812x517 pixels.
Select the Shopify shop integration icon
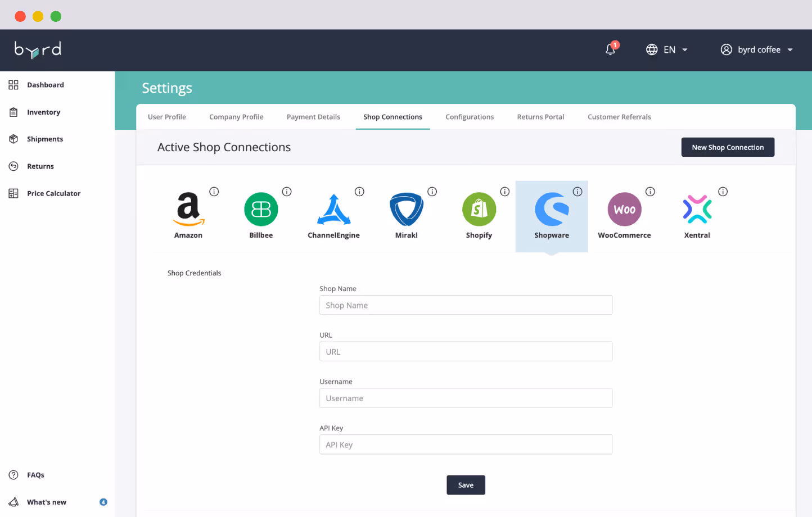tap(479, 208)
